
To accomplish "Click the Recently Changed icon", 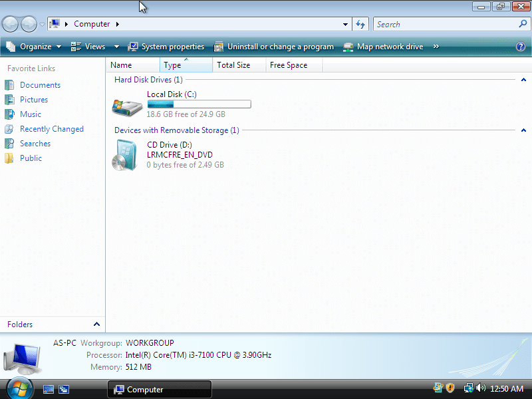I will coord(9,129).
